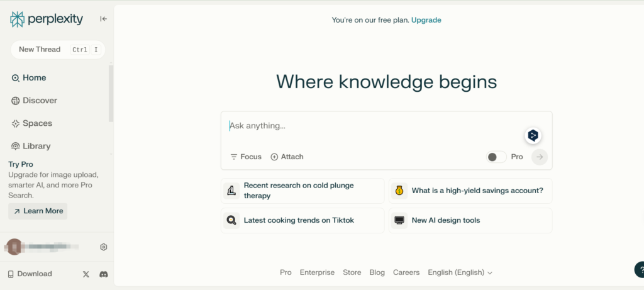Click the Upgrade link at top
The height and width of the screenshot is (290, 644).
pyautogui.click(x=426, y=20)
